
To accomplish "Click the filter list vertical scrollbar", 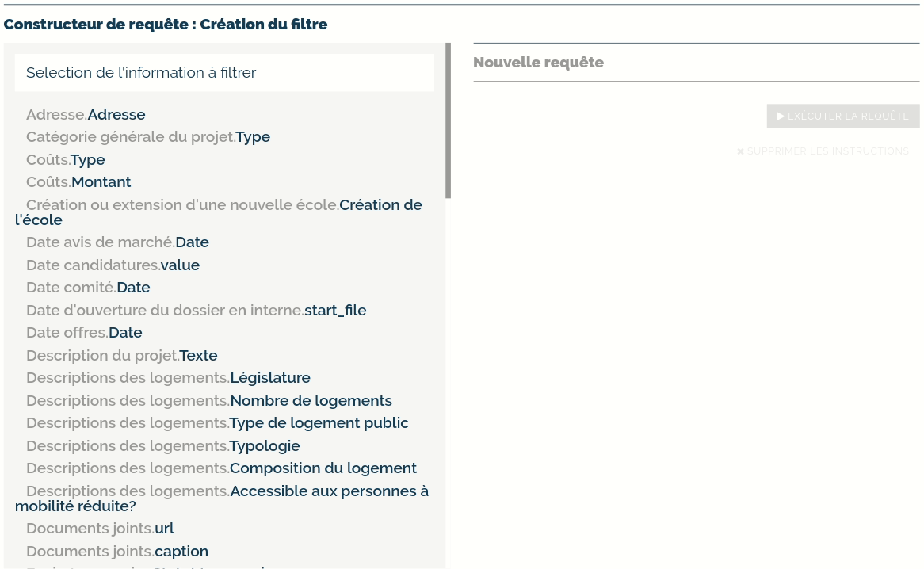I will click(x=448, y=120).
